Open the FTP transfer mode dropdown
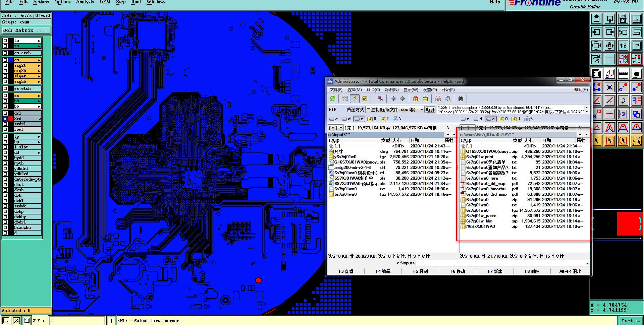The height and width of the screenshot is (325, 644). pos(422,110)
